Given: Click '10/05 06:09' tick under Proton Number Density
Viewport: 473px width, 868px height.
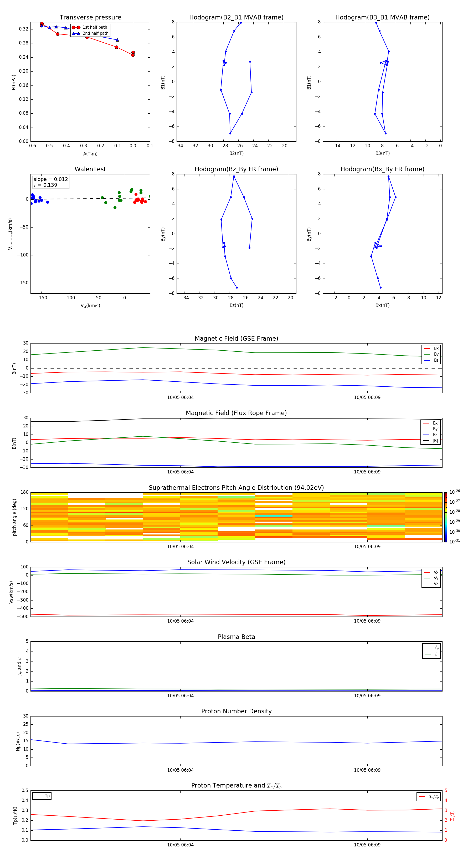Looking at the screenshot, I should [x=367, y=770].
